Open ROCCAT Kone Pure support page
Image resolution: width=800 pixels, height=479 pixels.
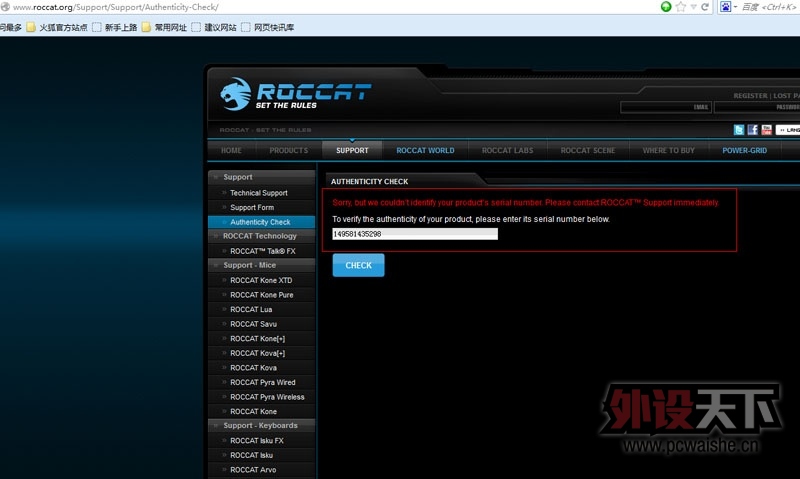coord(262,294)
